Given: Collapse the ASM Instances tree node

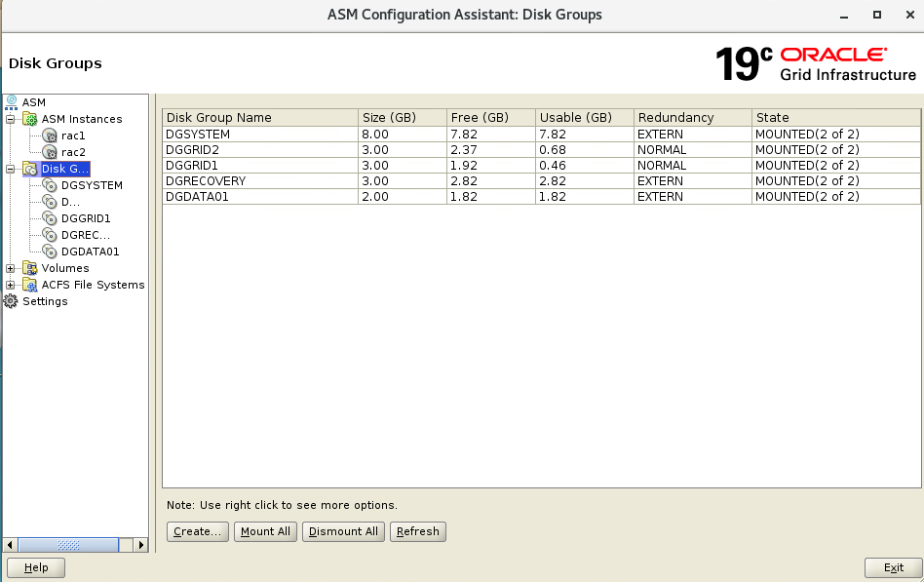Looking at the screenshot, I should point(11,119).
